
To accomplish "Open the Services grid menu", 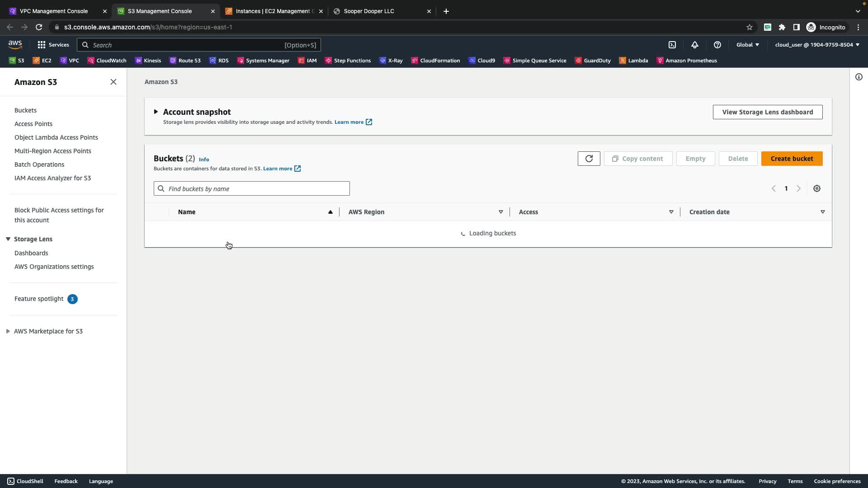I will coord(53,45).
